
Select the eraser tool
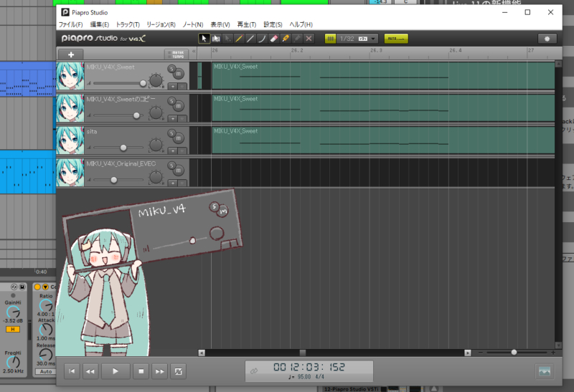(x=274, y=39)
